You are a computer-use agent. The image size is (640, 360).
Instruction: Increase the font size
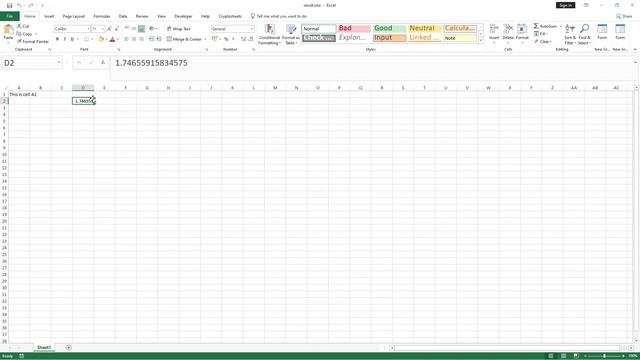click(x=109, y=29)
